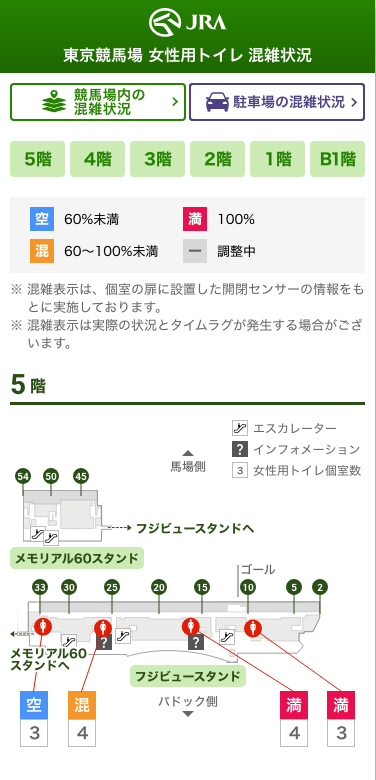Viewport: 376px width, 780px height.
Task: Click the JRA logo in header
Action: (188, 21)
